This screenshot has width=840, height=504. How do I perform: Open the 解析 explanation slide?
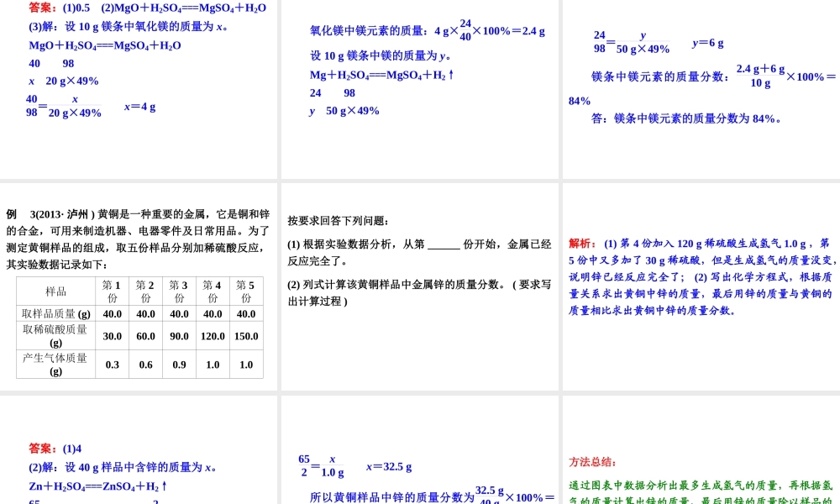pyautogui.click(x=701, y=287)
